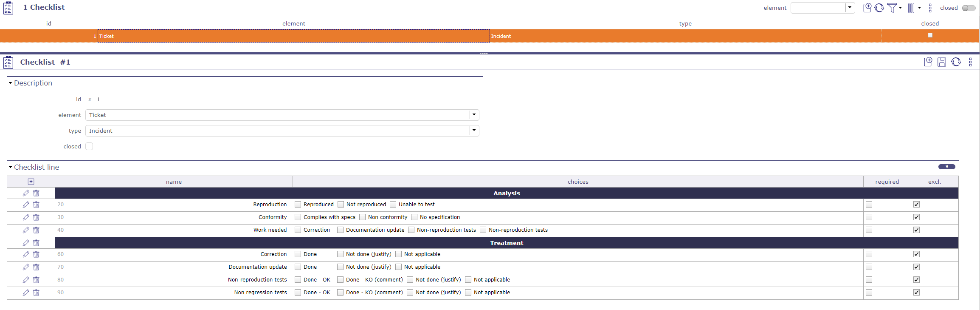Screen dimensions: 980x310
Task: Click the horizontal pane splitter handle
Action: pyautogui.click(x=484, y=53)
